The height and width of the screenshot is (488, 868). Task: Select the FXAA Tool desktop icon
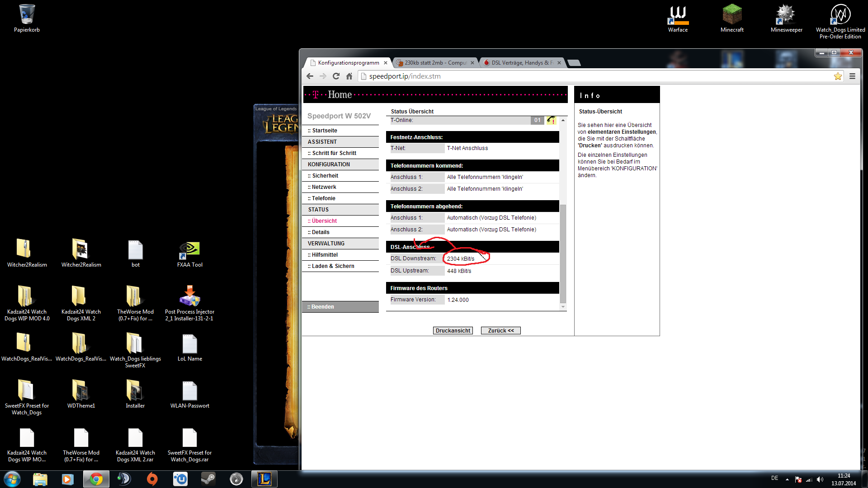(190, 254)
